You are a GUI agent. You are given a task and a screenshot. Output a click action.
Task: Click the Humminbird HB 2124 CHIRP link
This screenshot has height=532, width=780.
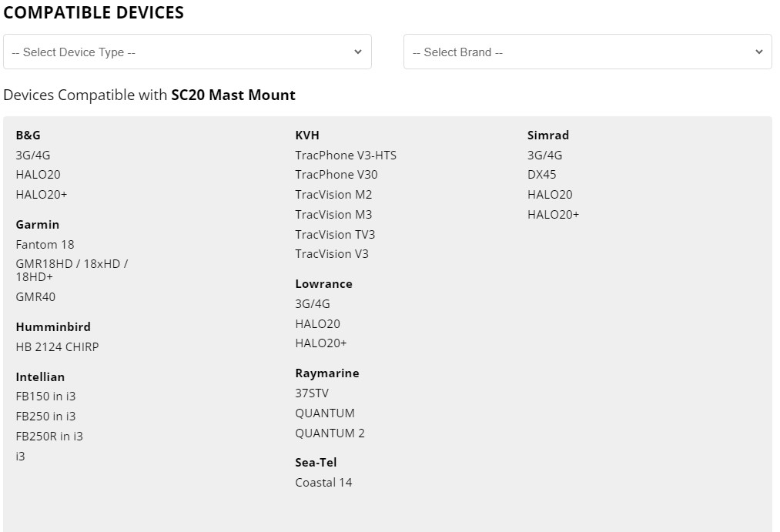pyautogui.click(x=57, y=346)
